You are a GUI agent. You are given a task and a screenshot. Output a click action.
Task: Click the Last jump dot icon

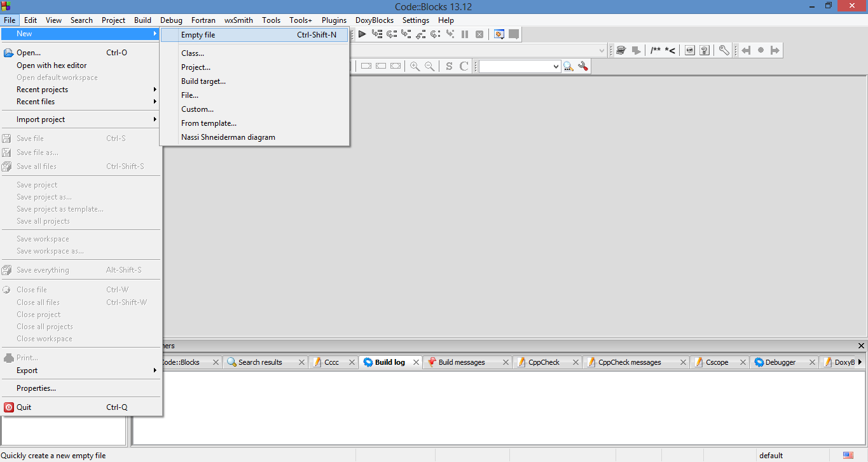click(x=761, y=50)
